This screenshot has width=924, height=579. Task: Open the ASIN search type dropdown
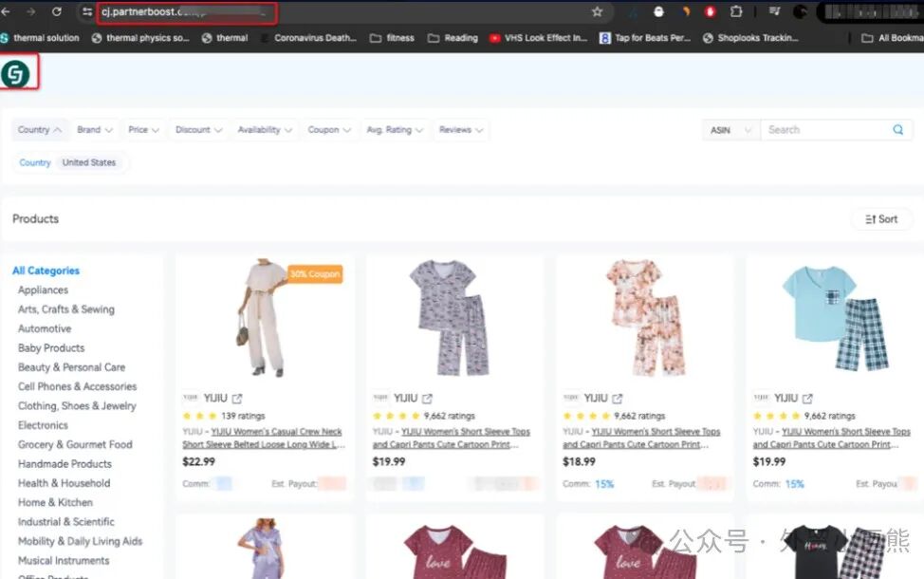click(x=730, y=130)
